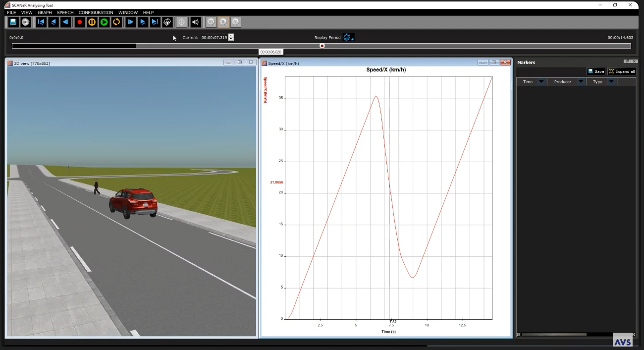Click the save disk icon in toolbar
This screenshot has height=350, width=644.
tap(13, 22)
